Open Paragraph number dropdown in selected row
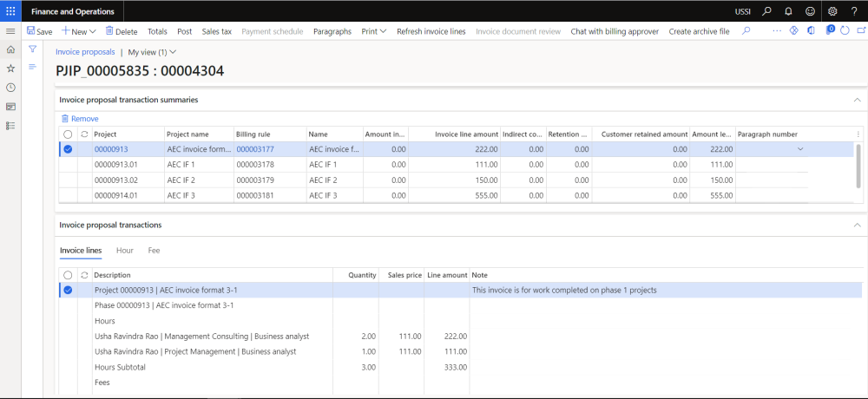This screenshot has height=399, width=868. tap(800, 149)
